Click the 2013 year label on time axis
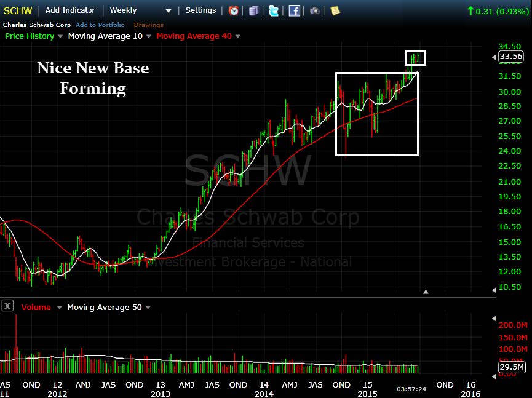The height and width of the screenshot is (398, 532). pos(161,394)
